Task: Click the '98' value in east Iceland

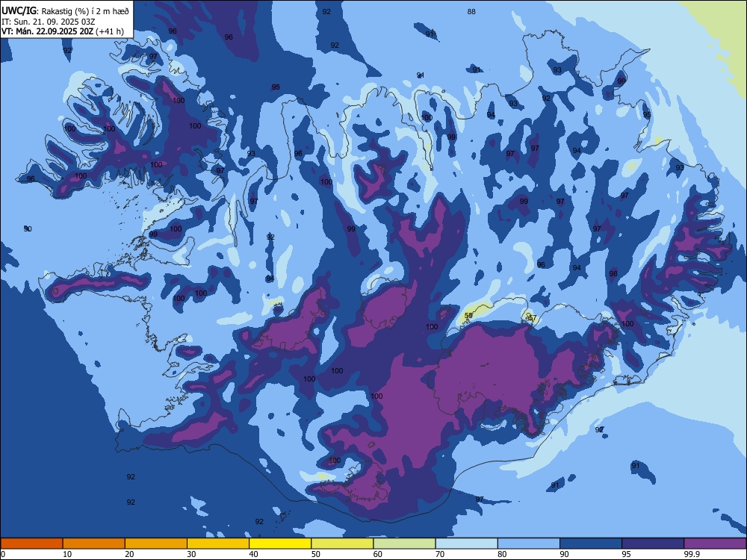Action: (613, 273)
